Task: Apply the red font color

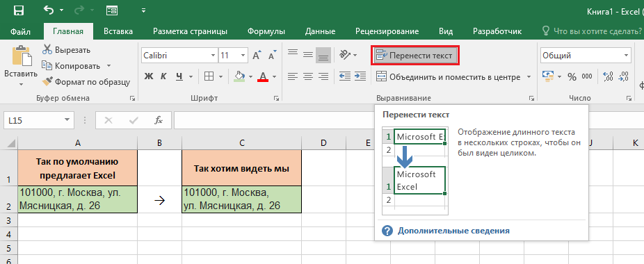Action: point(264,76)
